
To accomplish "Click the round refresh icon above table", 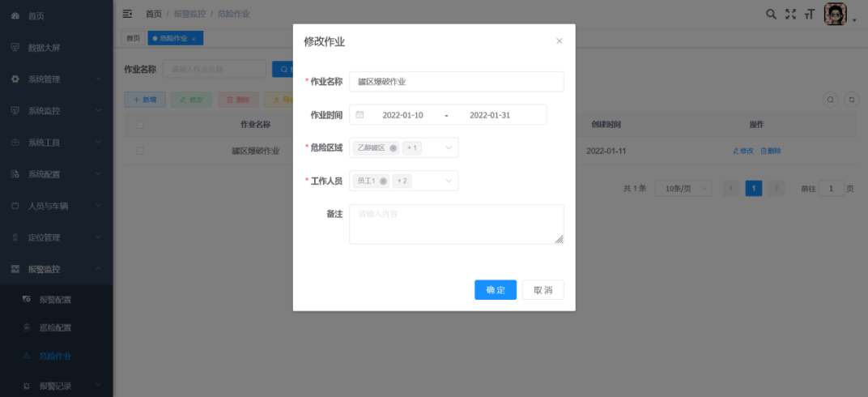I will pyautogui.click(x=852, y=100).
